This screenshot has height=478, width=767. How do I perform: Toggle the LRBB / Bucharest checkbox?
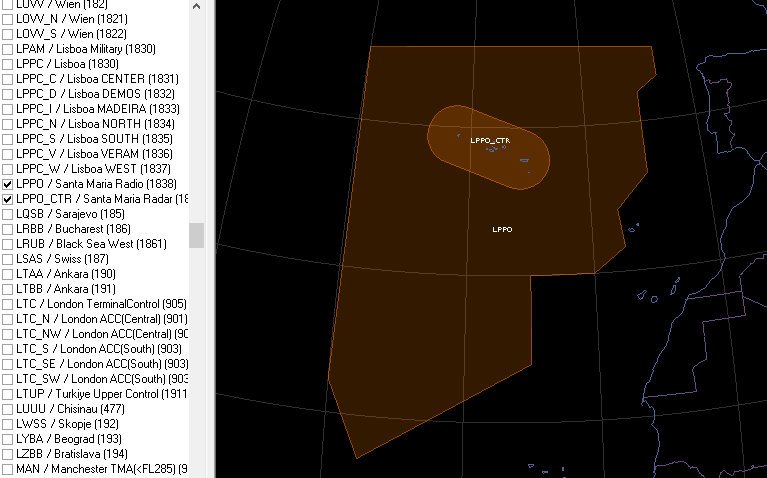[x=8, y=229]
